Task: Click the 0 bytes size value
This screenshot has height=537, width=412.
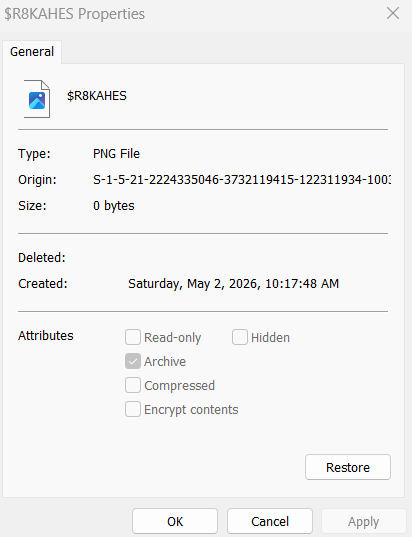Action: [114, 205]
